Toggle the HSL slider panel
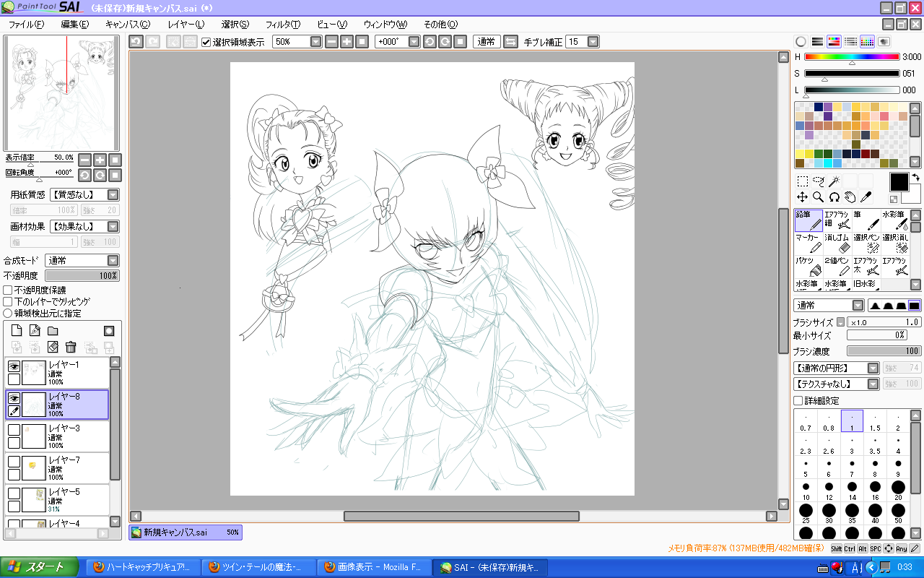This screenshot has width=924, height=578. pyautogui.click(x=834, y=42)
